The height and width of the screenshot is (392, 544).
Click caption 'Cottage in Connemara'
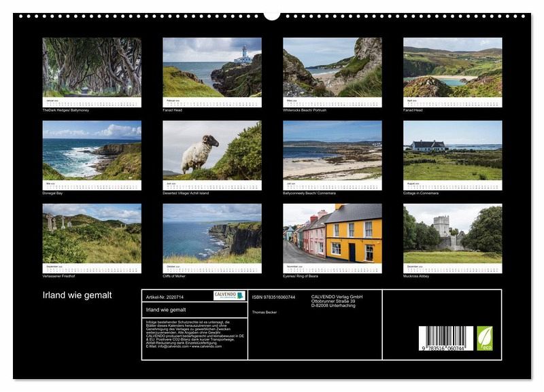click(x=420, y=194)
